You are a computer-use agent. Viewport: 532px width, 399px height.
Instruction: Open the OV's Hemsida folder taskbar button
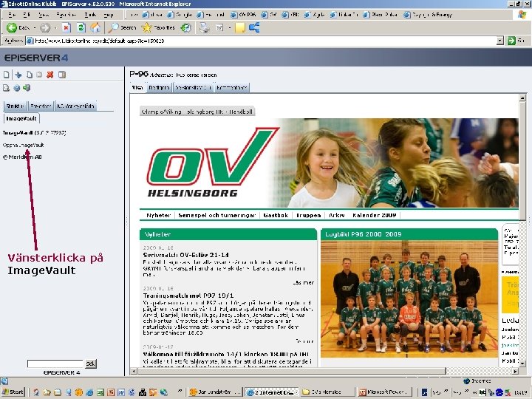pyautogui.click(x=327, y=392)
